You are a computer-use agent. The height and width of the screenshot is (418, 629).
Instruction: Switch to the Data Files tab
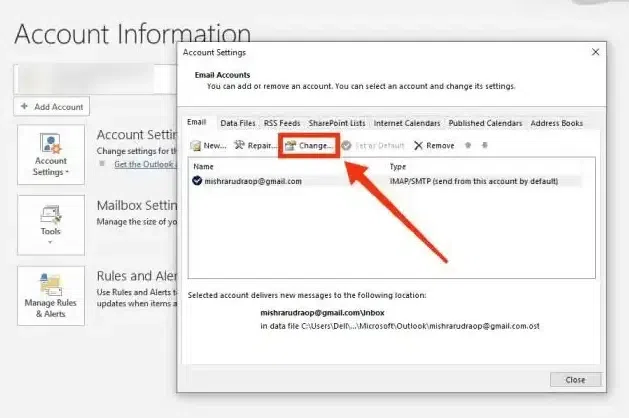(x=238, y=123)
